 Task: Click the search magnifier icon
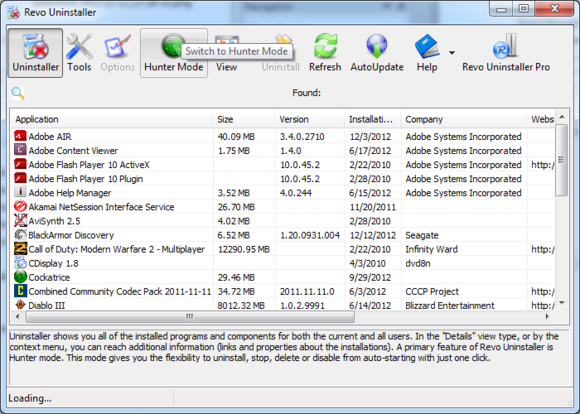[x=18, y=93]
